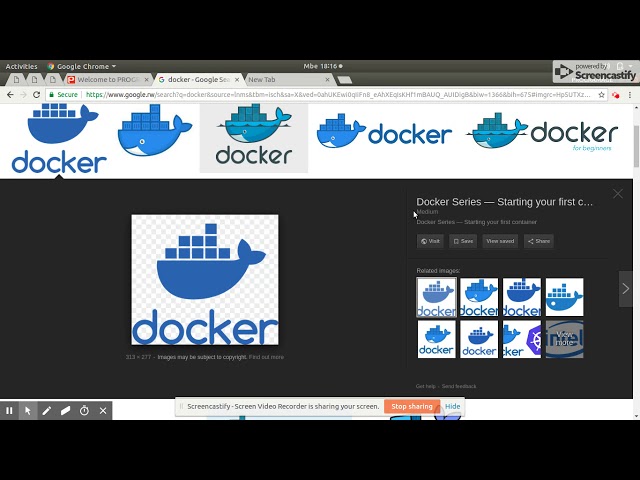Go back with the browser back arrow
Image resolution: width=640 pixels, height=480 pixels.
coord(10,95)
